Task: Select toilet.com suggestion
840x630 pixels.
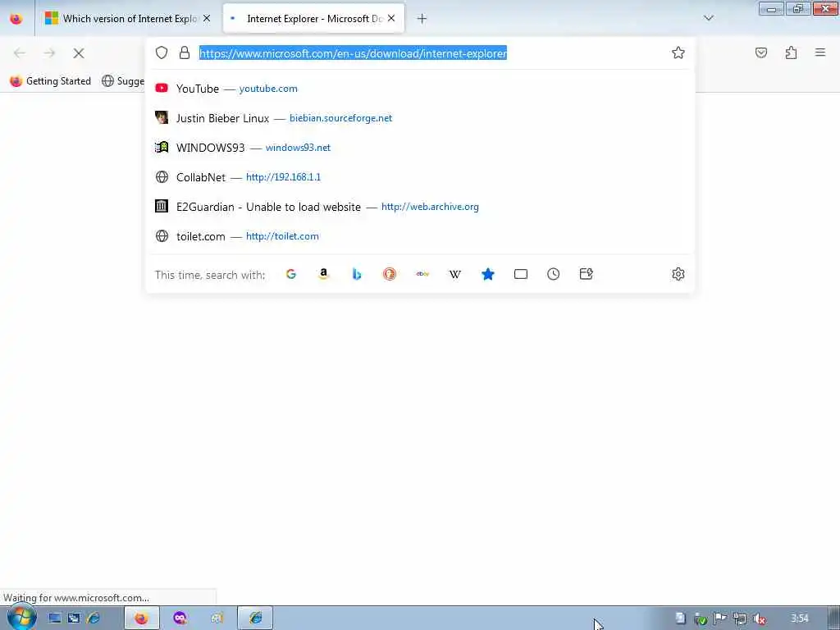Action: click(x=420, y=236)
